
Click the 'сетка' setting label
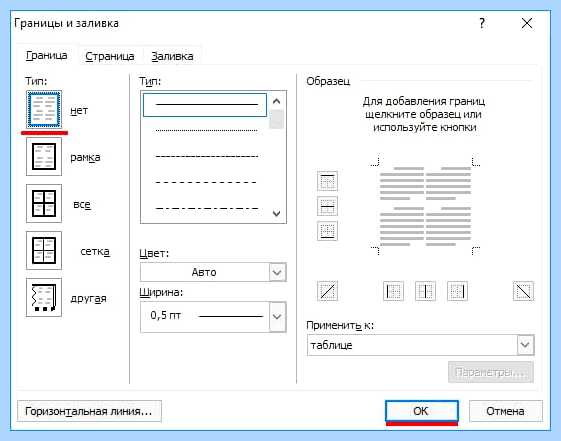[95, 251]
